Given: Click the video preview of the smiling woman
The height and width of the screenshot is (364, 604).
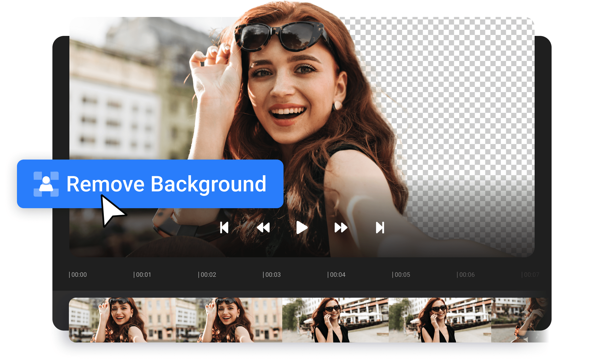Looking at the screenshot, I should click(287, 100).
